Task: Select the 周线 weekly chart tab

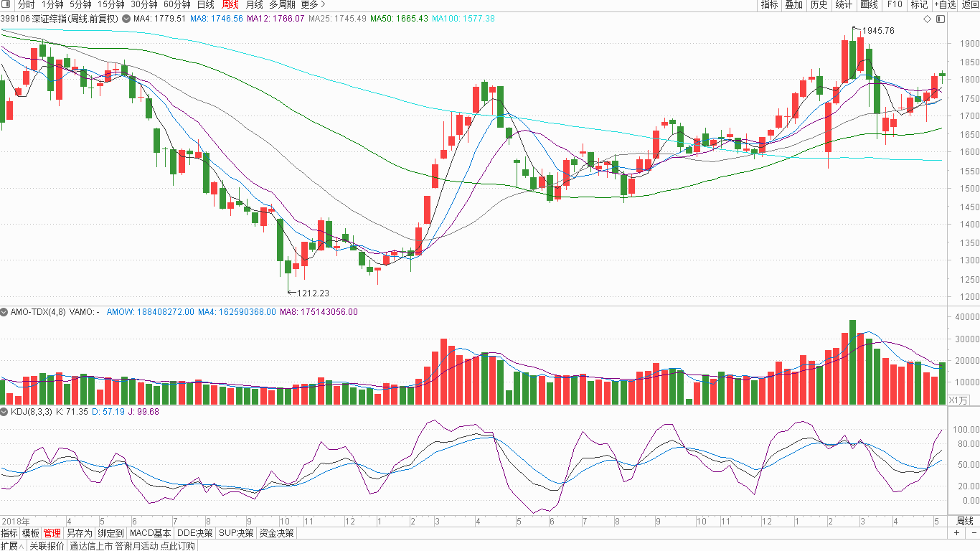Action: pos(230,4)
